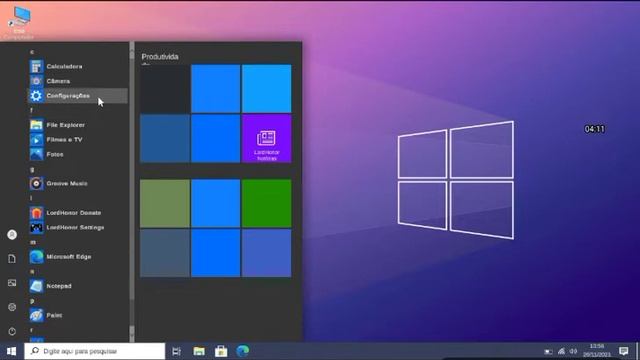Image resolution: width=640 pixels, height=360 pixels.
Task: Open the Pictures icon in start sidebar
Action: pos(12,283)
